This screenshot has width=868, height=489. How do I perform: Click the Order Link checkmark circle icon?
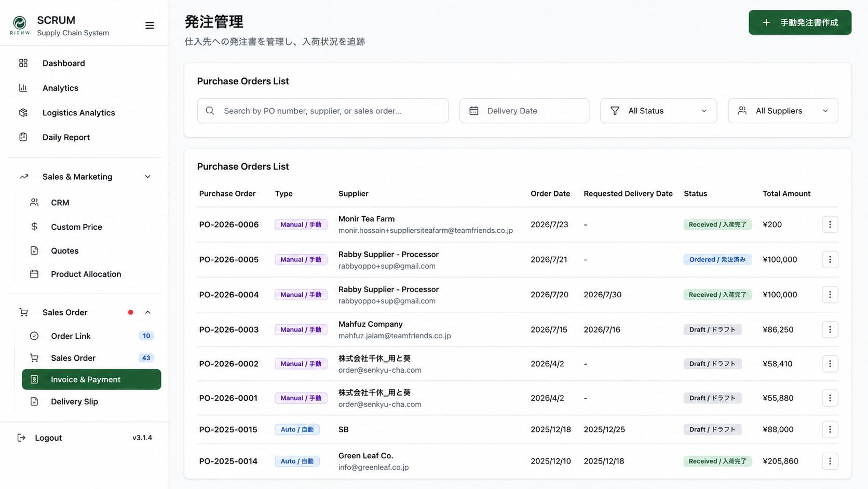pyautogui.click(x=34, y=336)
